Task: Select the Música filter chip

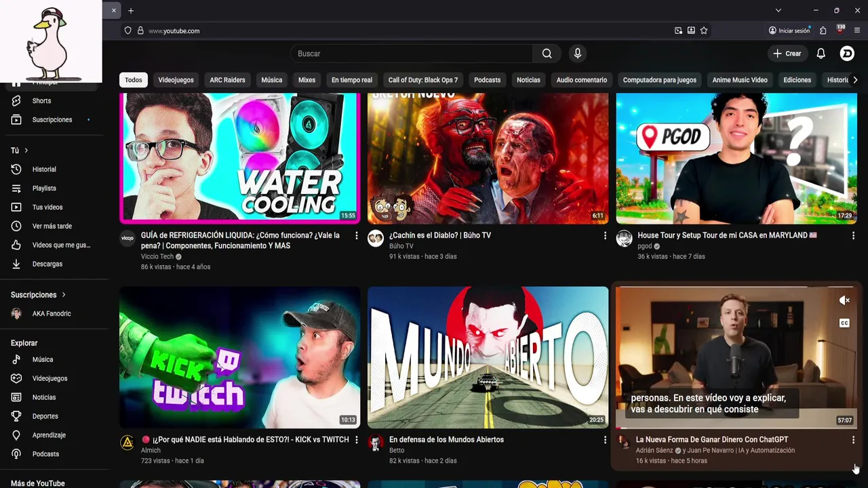Action: coord(272,80)
